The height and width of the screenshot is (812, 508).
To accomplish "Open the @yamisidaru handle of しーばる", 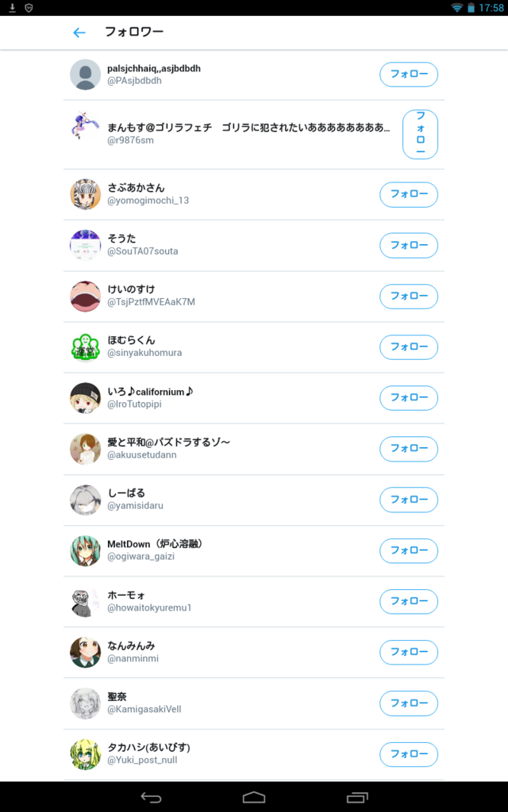I will pos(135,506).
